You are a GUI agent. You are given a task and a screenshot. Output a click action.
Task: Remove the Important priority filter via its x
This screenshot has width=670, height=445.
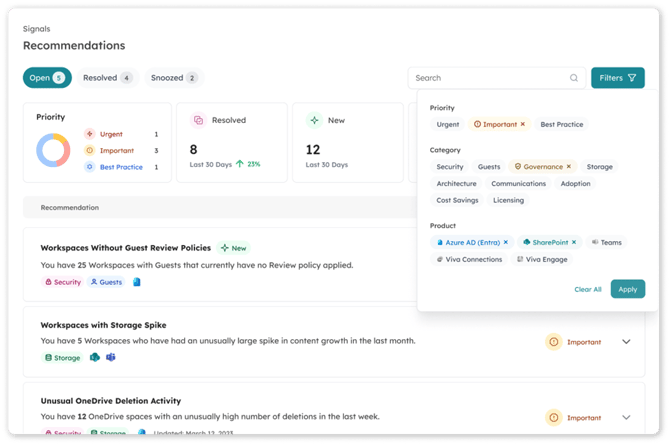point(522,125)
